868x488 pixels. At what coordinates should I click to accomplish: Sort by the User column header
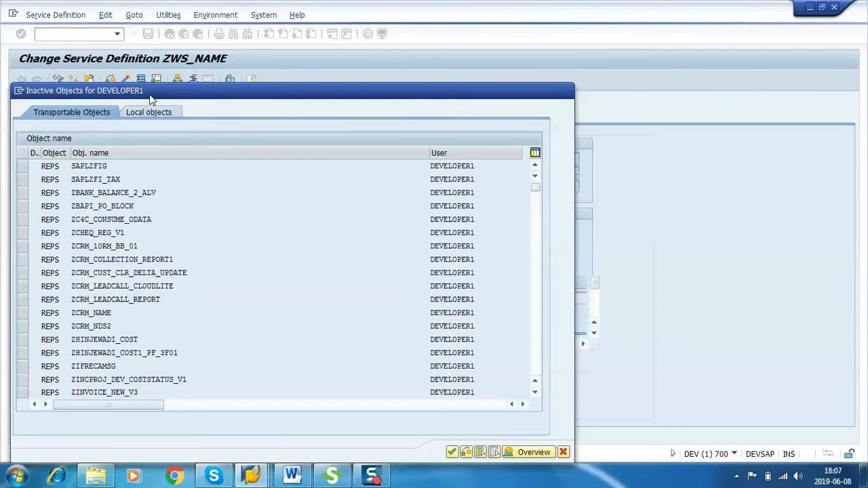[475, 153]
